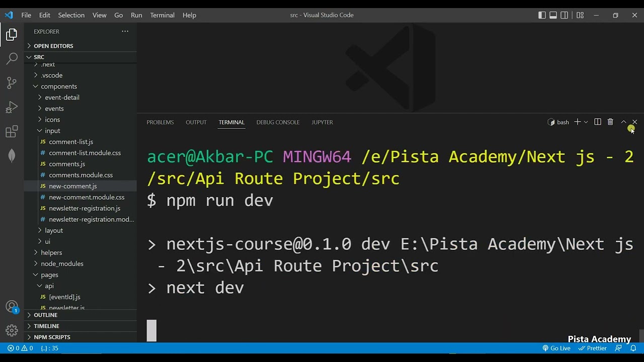The image size is (644, 362).
Task: Open the Extensions view
Action: [x=12, y=132]
